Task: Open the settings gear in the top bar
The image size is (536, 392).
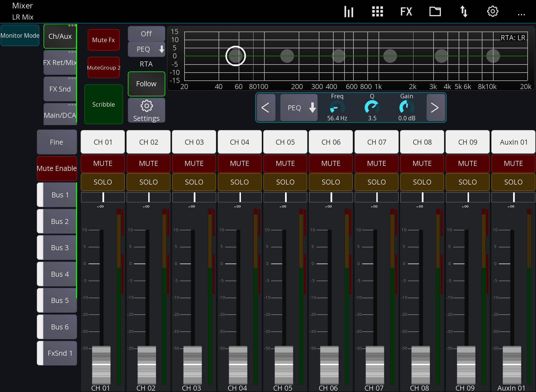Action: click(492, 11)
